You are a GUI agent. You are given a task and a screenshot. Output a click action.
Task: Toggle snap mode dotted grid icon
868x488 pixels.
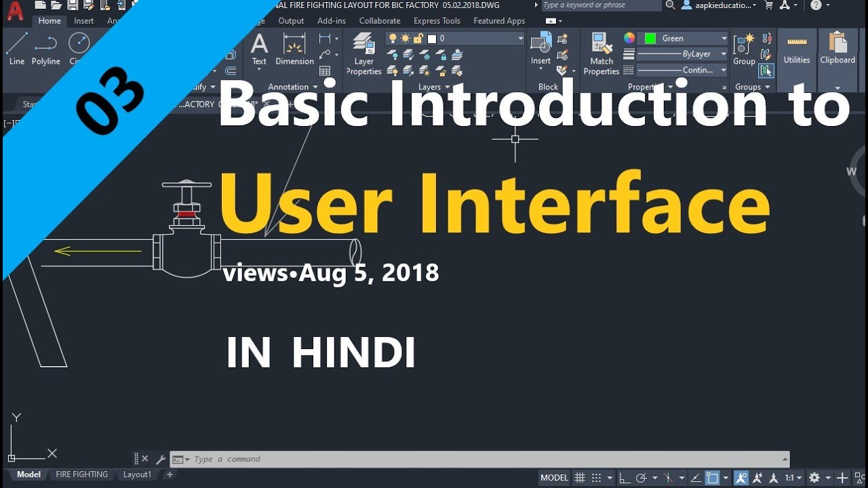click(x=596, y=478)
